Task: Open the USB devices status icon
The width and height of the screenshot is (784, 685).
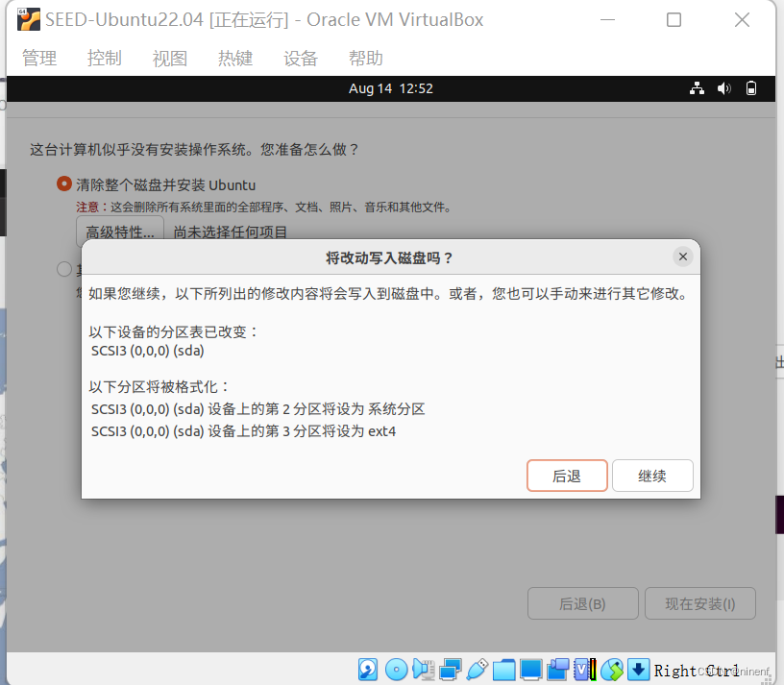Action: pos(478,670)
